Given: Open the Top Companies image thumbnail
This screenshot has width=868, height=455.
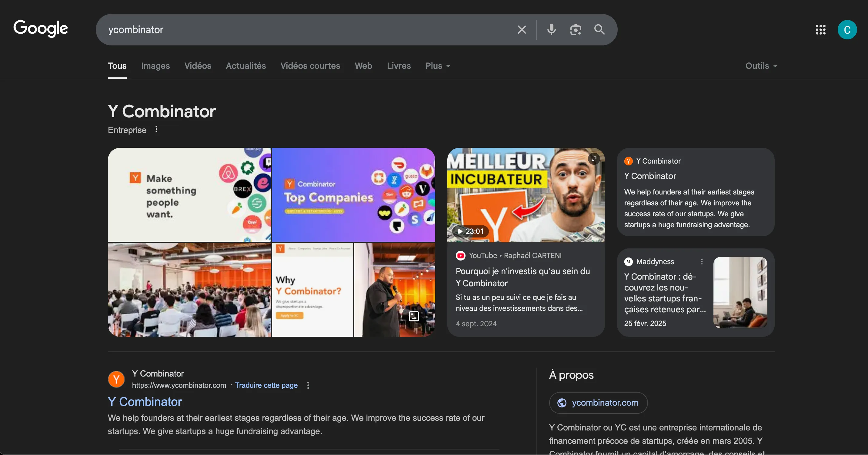Looking at the screenshot, I should click(x=353, y=195).
